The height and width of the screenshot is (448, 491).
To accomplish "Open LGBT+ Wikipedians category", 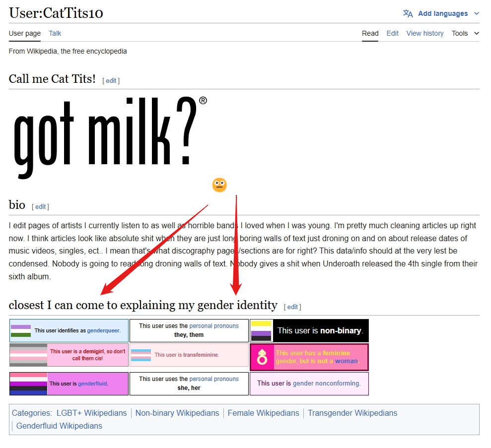I will click(92, 413).
